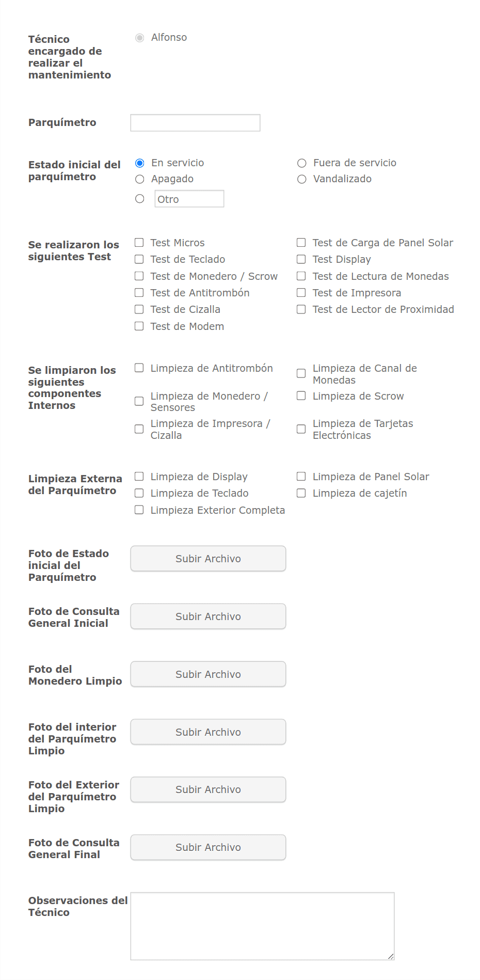This screenshot has height=980, width=480.
Task: Click Subir Archivo for Monedero Limpio photo
Action: pyautogui.click(x=208, y=674)
